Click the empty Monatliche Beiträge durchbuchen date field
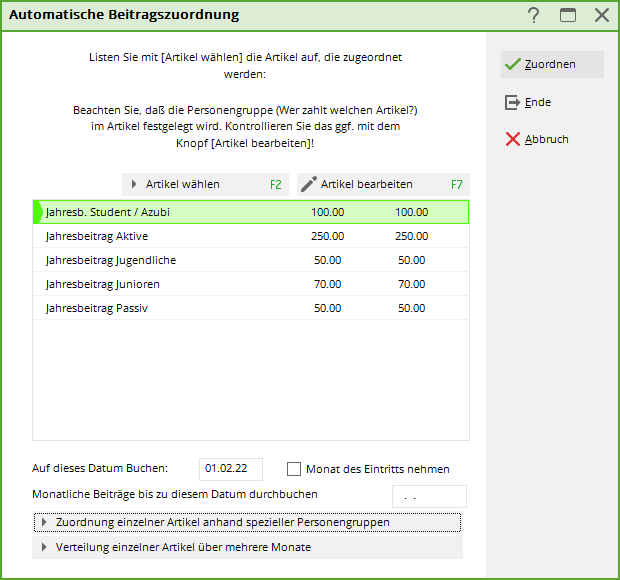 [428, 496]
